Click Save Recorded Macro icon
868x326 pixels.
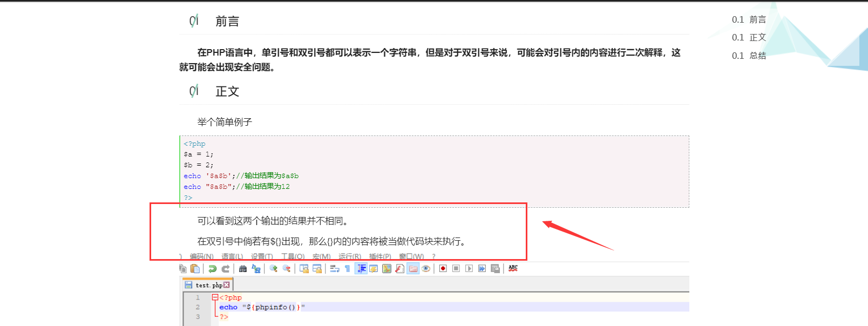pos(495,269)
